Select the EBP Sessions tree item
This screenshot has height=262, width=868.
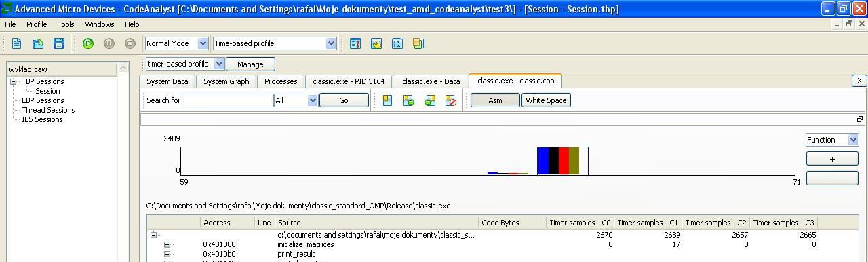[43, 100]
